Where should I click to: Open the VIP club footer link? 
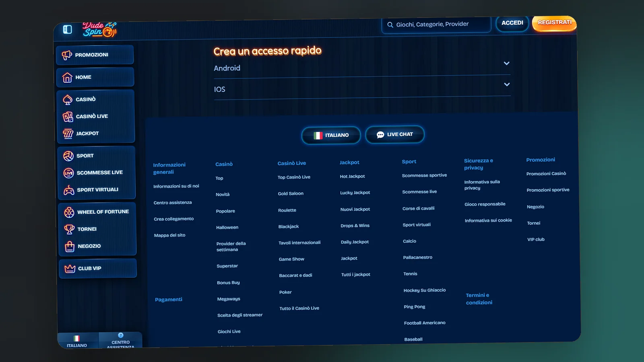tap(536, 239)
